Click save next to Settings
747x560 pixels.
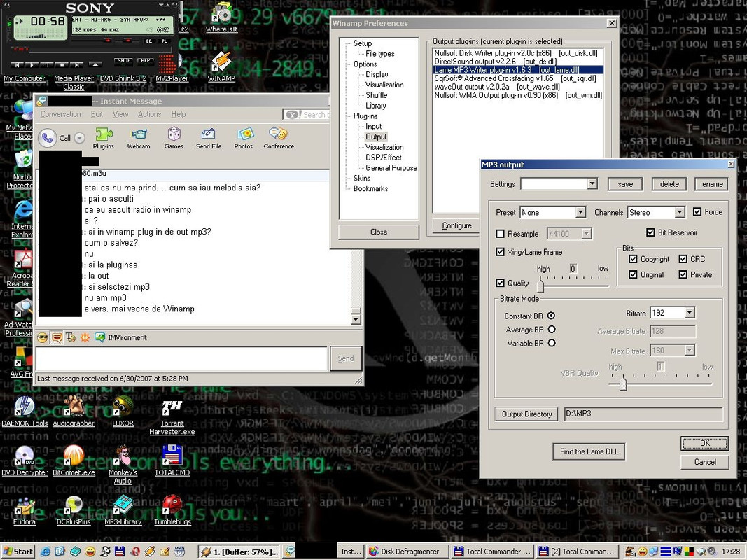pos(625,184)
